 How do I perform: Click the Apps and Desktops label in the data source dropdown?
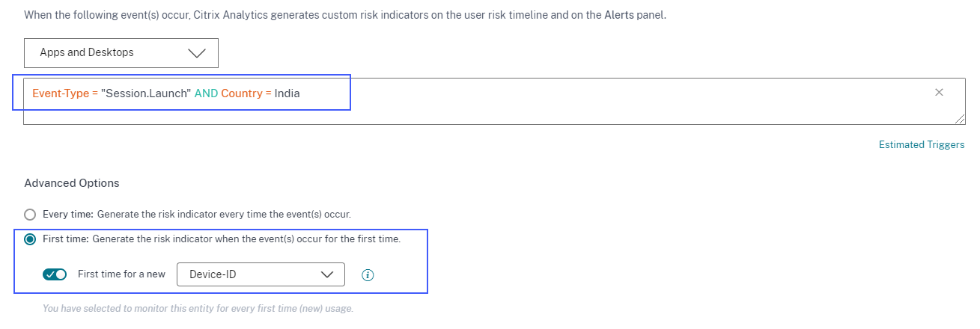[x=87, y=53]
